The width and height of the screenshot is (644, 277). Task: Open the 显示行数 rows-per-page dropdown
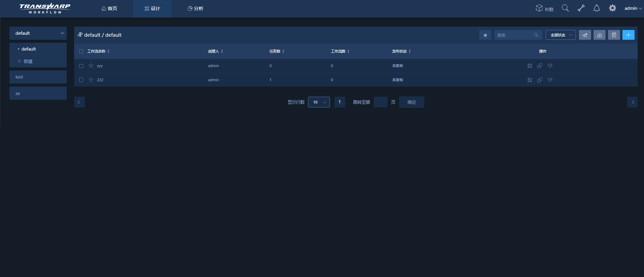(x=319, y=102)
